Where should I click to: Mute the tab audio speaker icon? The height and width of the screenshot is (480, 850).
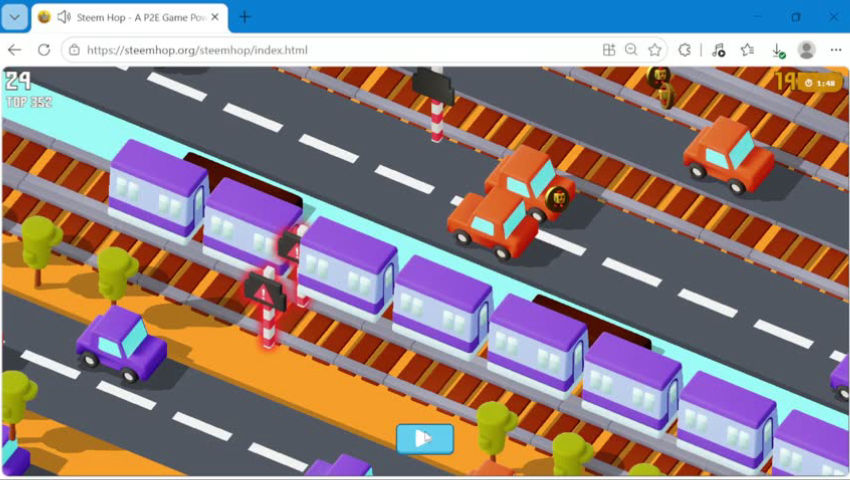[64, 17]
